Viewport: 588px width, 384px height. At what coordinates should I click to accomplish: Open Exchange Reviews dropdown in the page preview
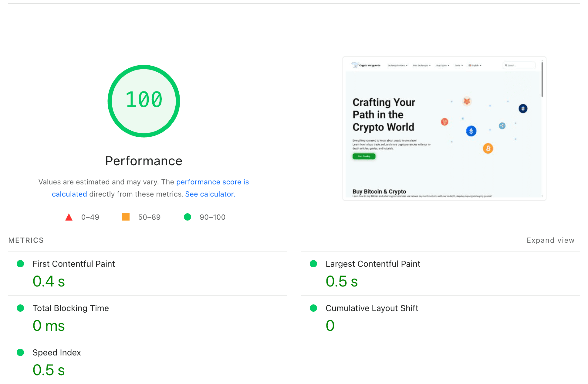tap(397, 65)
